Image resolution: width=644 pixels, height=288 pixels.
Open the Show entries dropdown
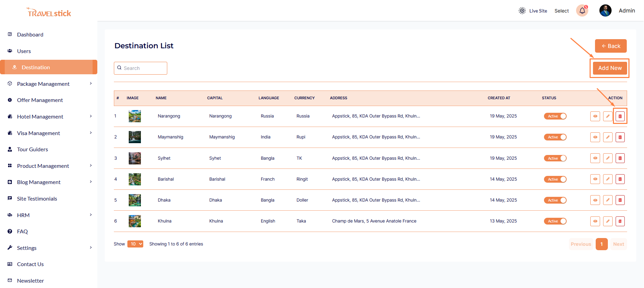click(135, 244)
